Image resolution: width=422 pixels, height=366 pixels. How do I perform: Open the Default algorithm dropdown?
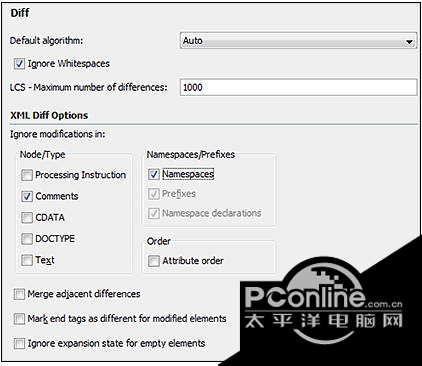[298, 41]
